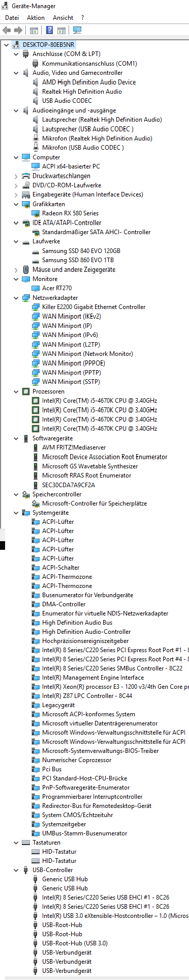Expand the Druckwarteschlangen category
This screenshot has width=189, height=980.
pos(16,176)
